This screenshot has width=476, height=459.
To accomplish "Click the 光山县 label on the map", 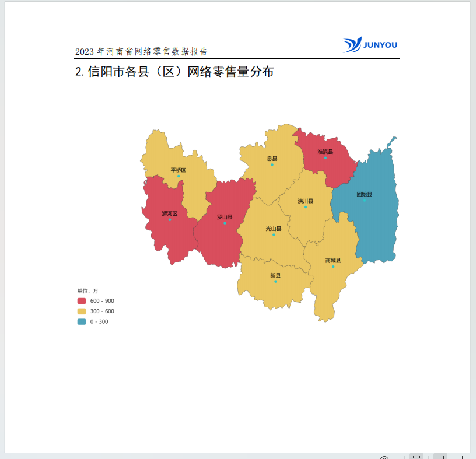I will [274, 229].
